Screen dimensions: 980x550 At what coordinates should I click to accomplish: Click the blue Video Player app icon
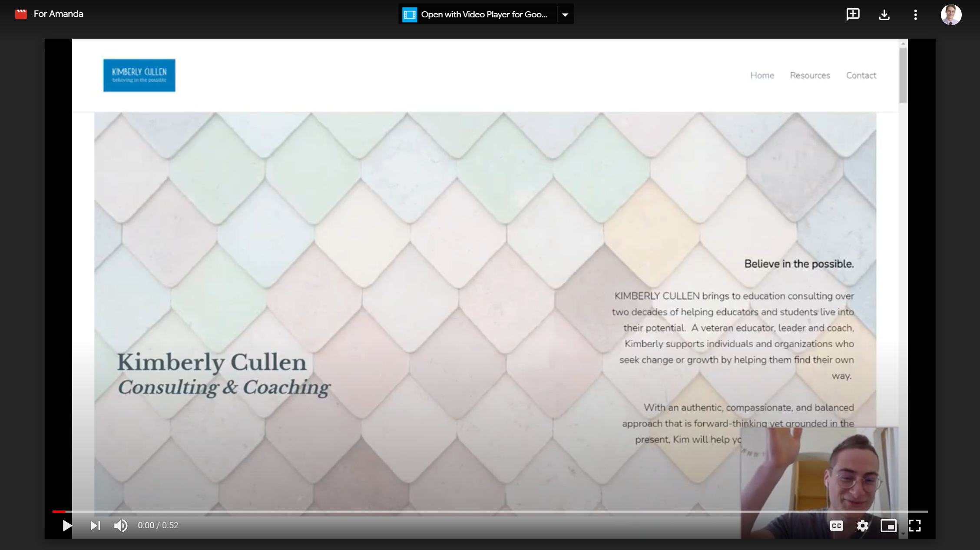tap(409, 14)
